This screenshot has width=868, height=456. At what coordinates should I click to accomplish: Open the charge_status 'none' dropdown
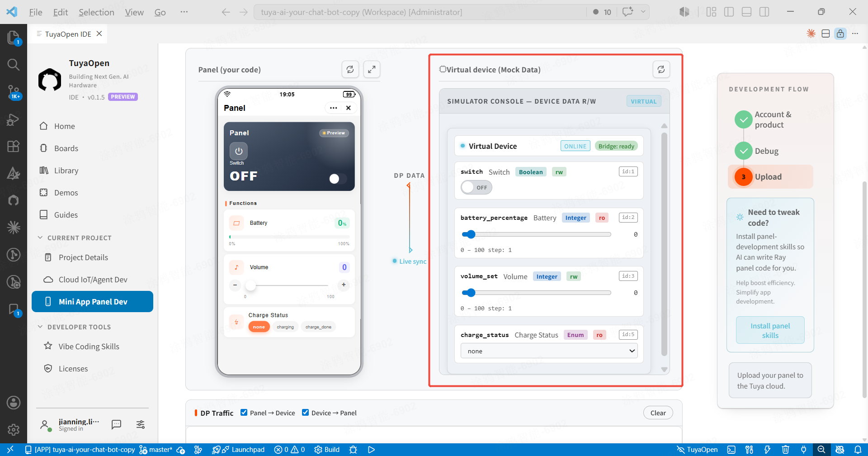coord(549,351)
